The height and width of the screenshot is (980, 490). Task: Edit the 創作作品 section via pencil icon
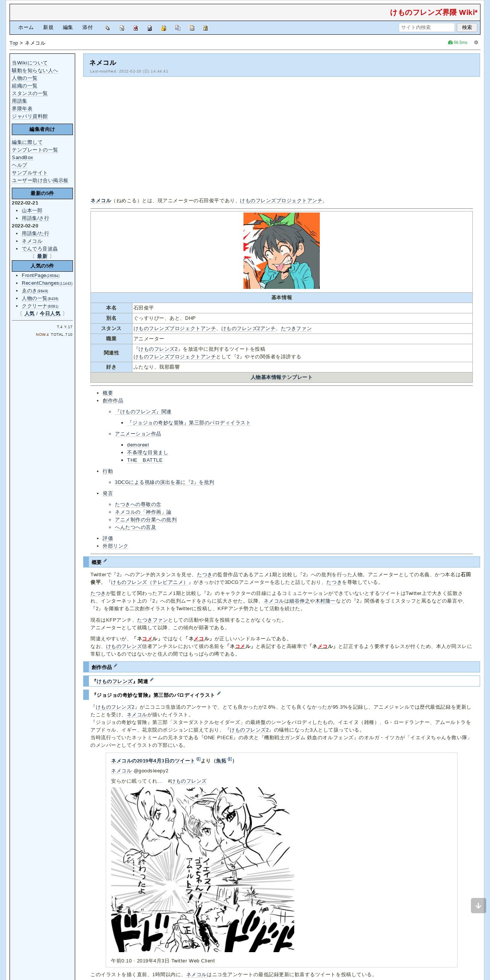tap(115, 666)
